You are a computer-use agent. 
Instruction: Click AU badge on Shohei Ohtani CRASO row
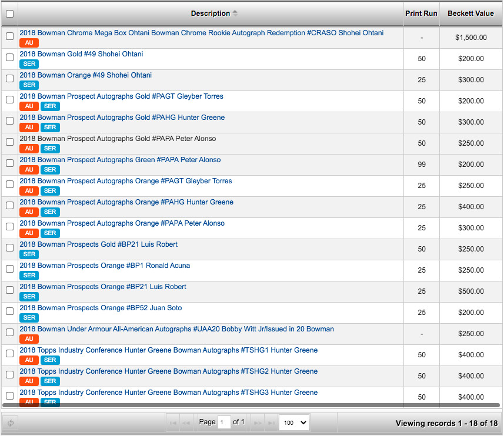(29, 43)
